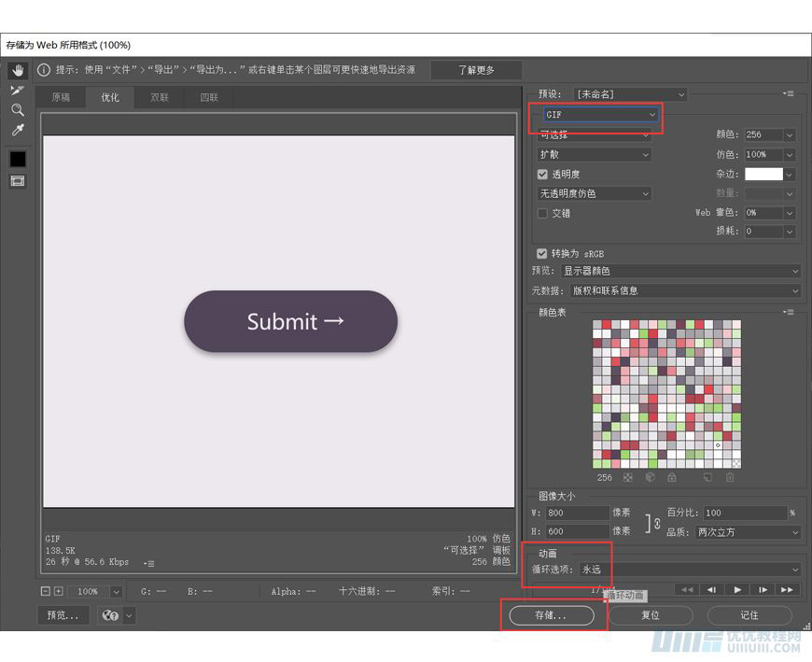Toggle the 转换为 sRGB checkbox

(542, 253)
